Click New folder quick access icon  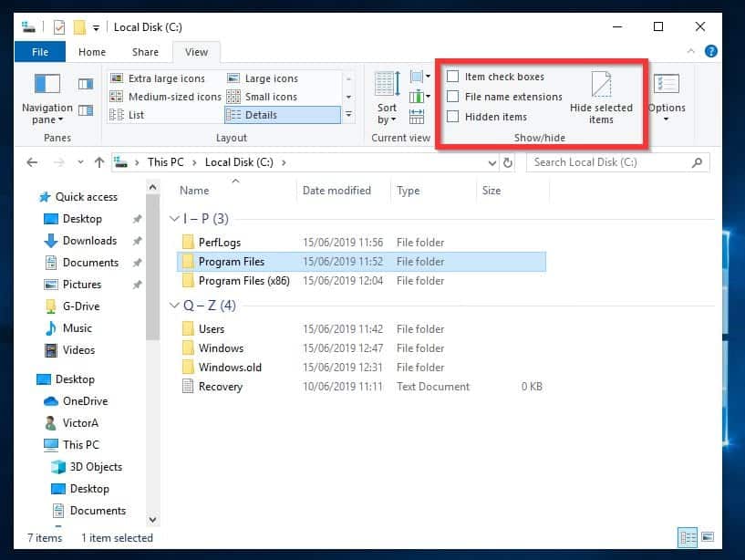[x=79, y=27]
